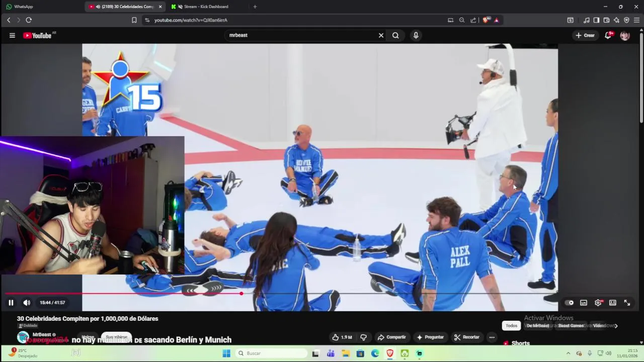Open YouTube notifications bell
This screenshot has height=362, width=644.
[x=608, y=35]
